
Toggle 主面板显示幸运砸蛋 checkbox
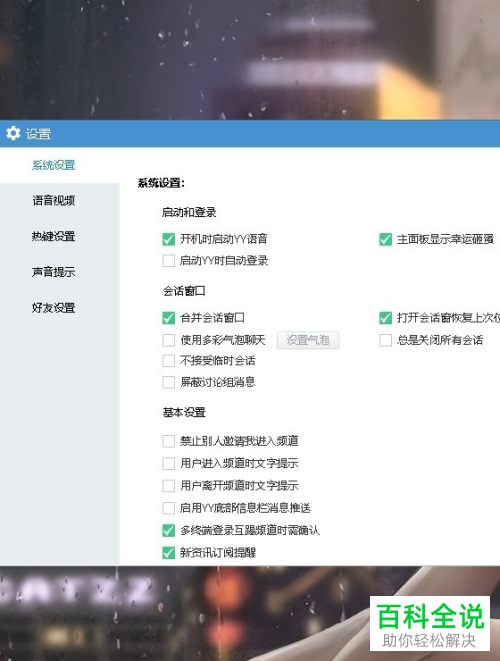click(x=385, y=239)
